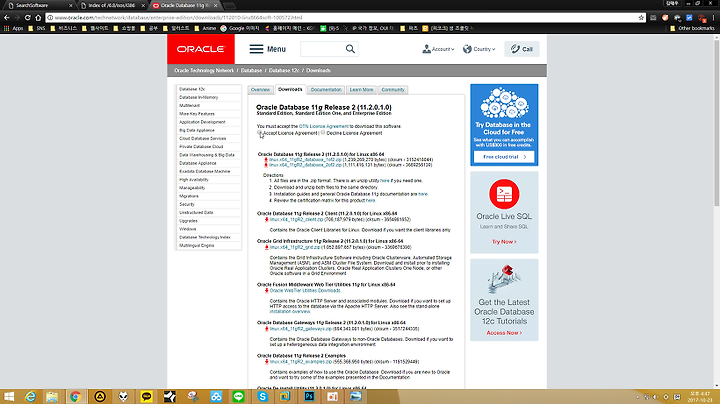
Task: Open Multitenant in the sidebar
Action: (x=208, y=106)
